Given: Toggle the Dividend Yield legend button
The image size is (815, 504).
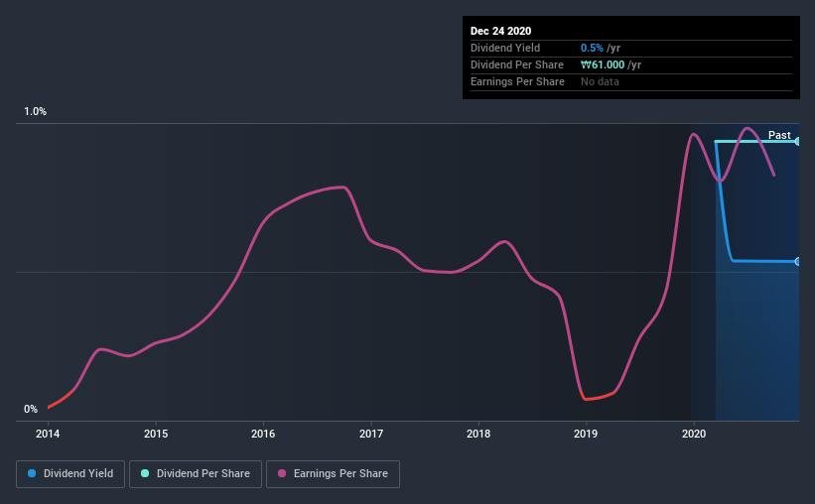Looking at the screenshot, I should click(70, 474).
